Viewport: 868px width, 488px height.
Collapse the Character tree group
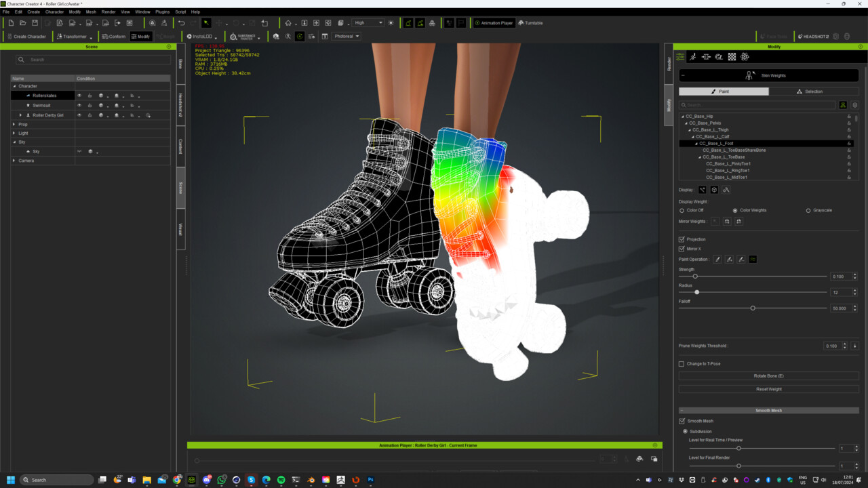[14, 86]
